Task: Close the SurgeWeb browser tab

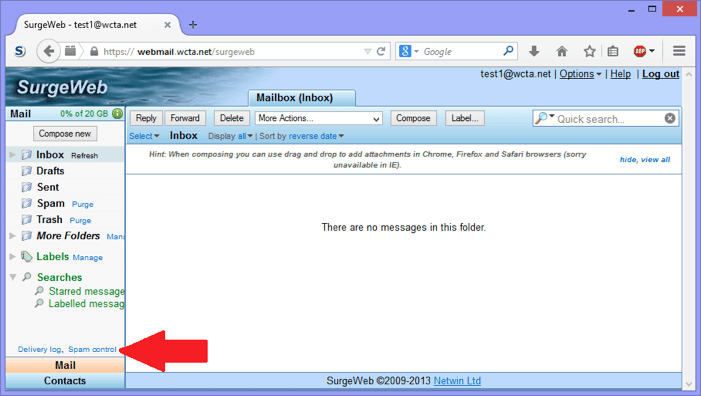Action: point(167,25)
